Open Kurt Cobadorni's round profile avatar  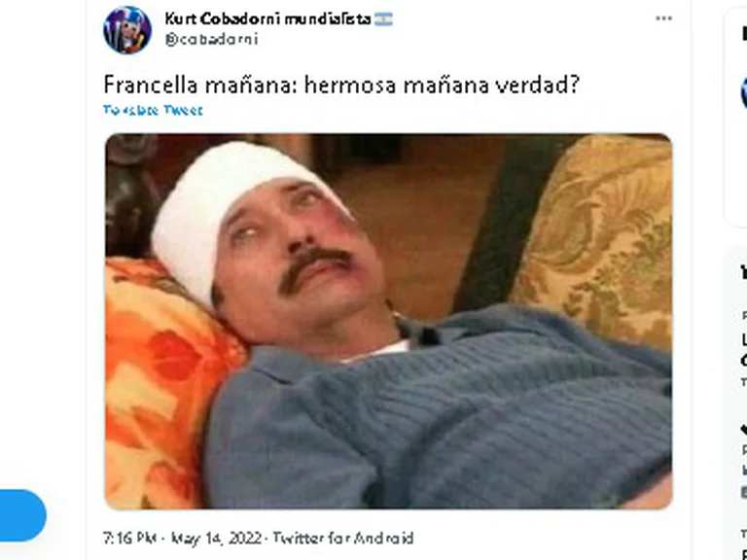click(127, 29)
